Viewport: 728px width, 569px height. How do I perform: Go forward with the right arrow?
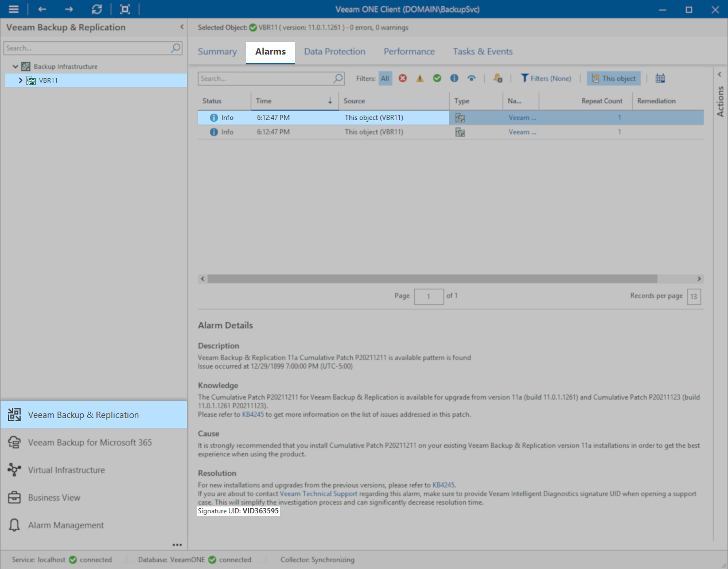click(69, 9)
